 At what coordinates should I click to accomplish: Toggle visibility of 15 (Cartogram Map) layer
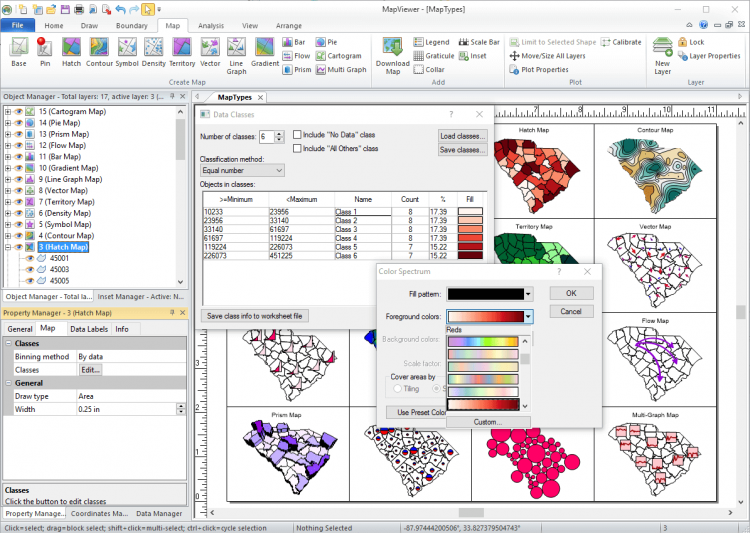(19, 111)
